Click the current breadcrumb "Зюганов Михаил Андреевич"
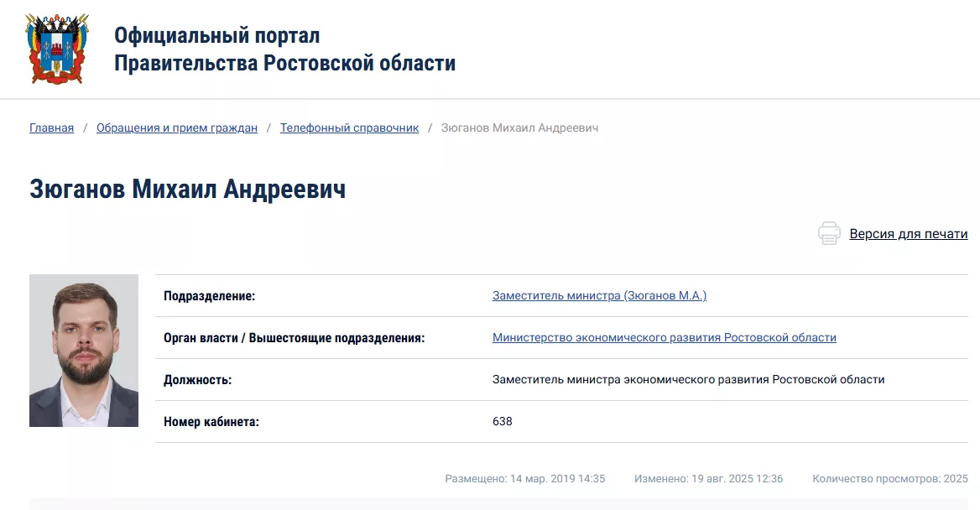This screenshot has height=510, width=980. (x=519, y=128)
